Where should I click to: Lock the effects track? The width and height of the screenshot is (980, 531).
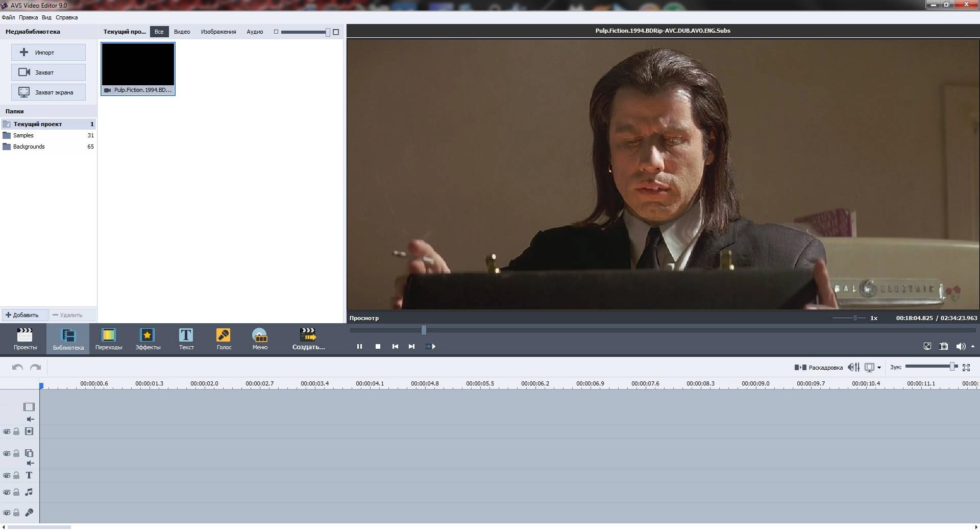16,431
